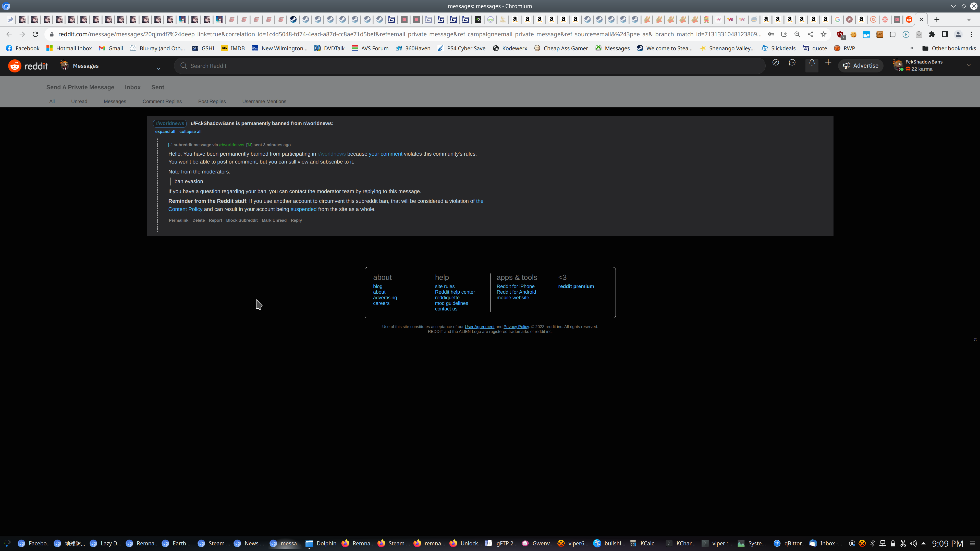Viewport: 980px width, 551px height.
Task: Reload the page
Action: click(35, 34)
